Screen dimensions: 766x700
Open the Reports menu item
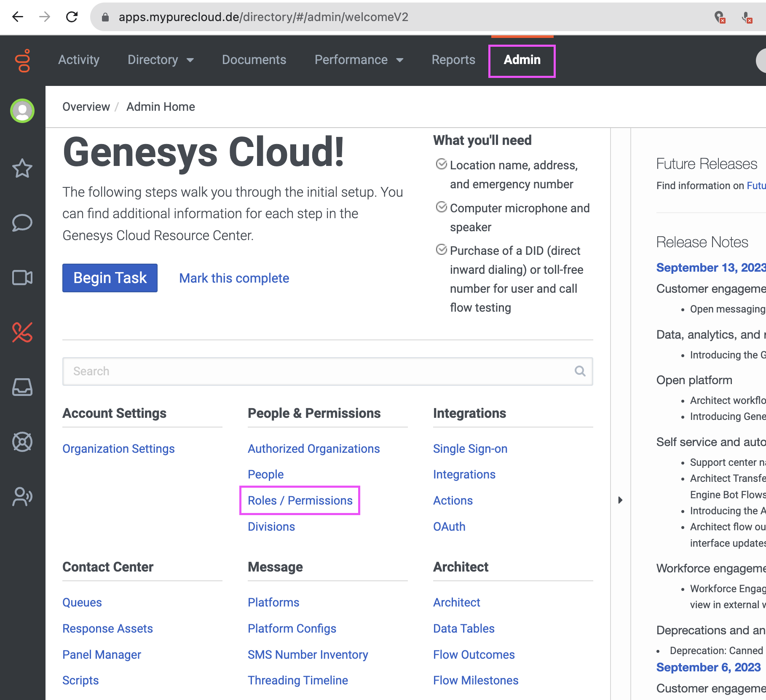453,60
